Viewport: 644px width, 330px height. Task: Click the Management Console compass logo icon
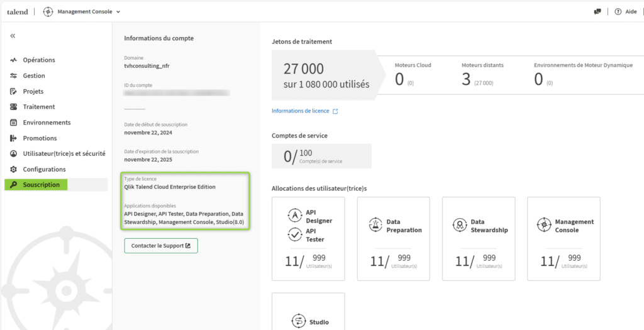pos(48,12)
